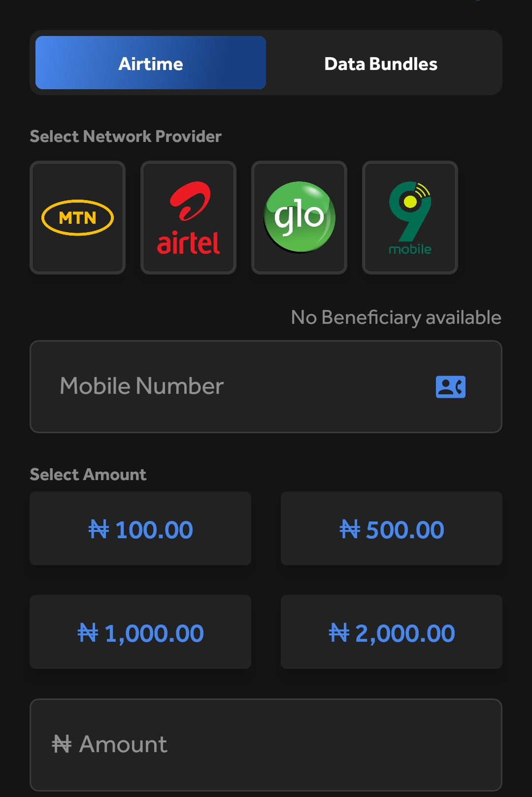
Task: Click the Select Network Provider heading
Action: pyautogui.click(x=126, y=137)
